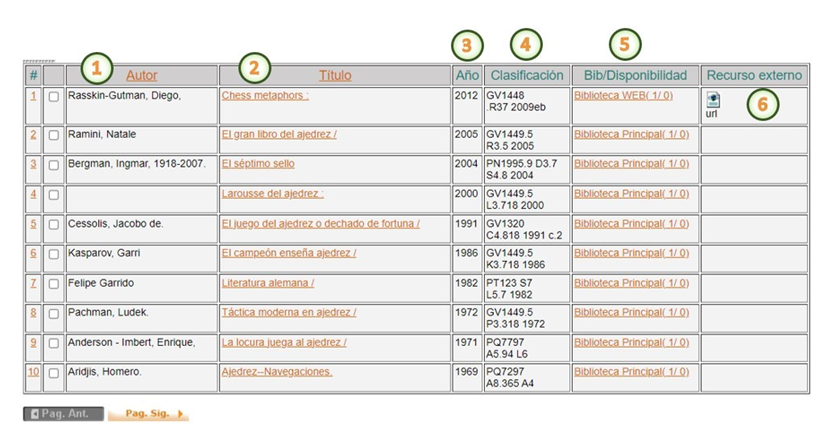
Task: View availability at Biblioteca WEB( 1/ 0)
Action: pos(623,95)
